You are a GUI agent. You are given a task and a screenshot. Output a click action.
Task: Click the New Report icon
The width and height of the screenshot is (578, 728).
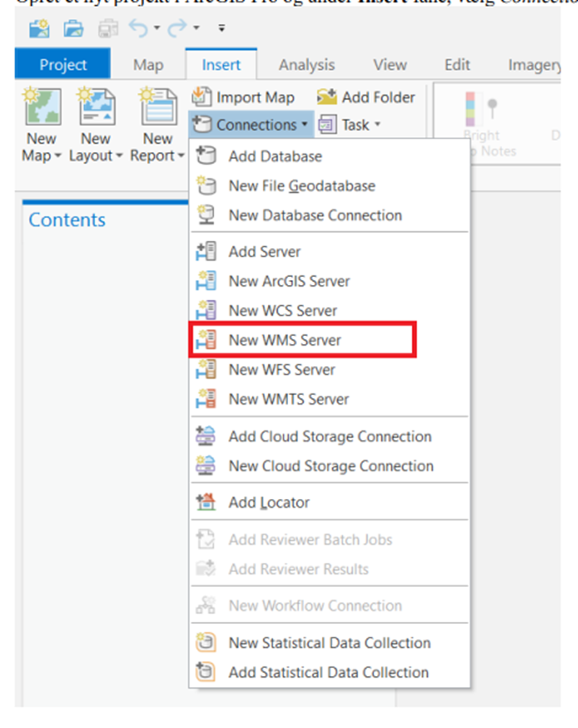click(x=158, y=107)
